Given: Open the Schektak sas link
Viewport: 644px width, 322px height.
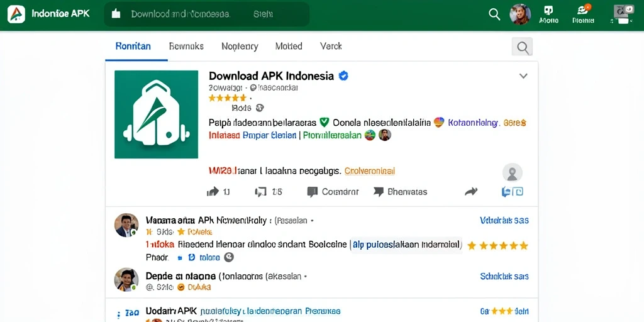Looking at the screenshot, I should click(504, 277).
